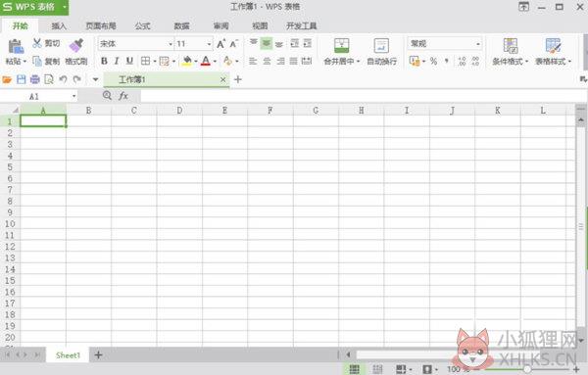Viewport: 588px width, 375px height.
Task: Click the magnifier icon beside the fx button
Action: [x=107, y=96]
